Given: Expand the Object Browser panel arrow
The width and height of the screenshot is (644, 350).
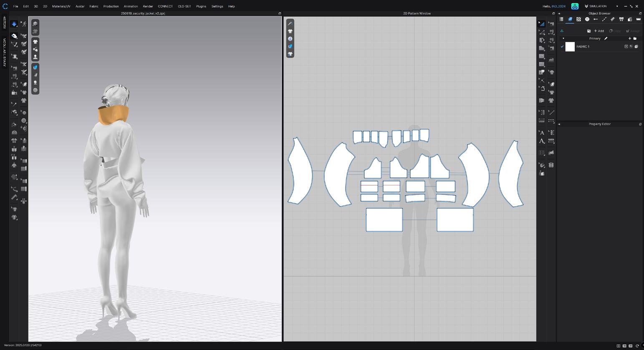Looking at the screenshot, I should click(559, 13).
